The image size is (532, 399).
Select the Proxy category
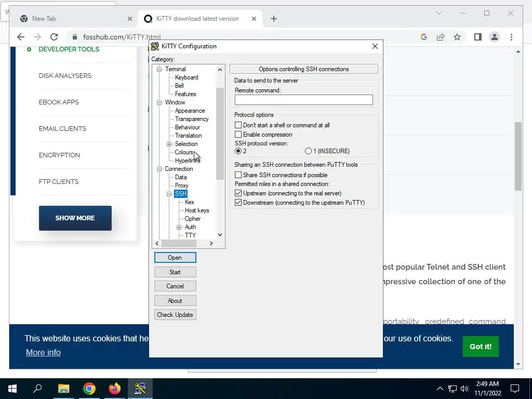tap(181, 185)
